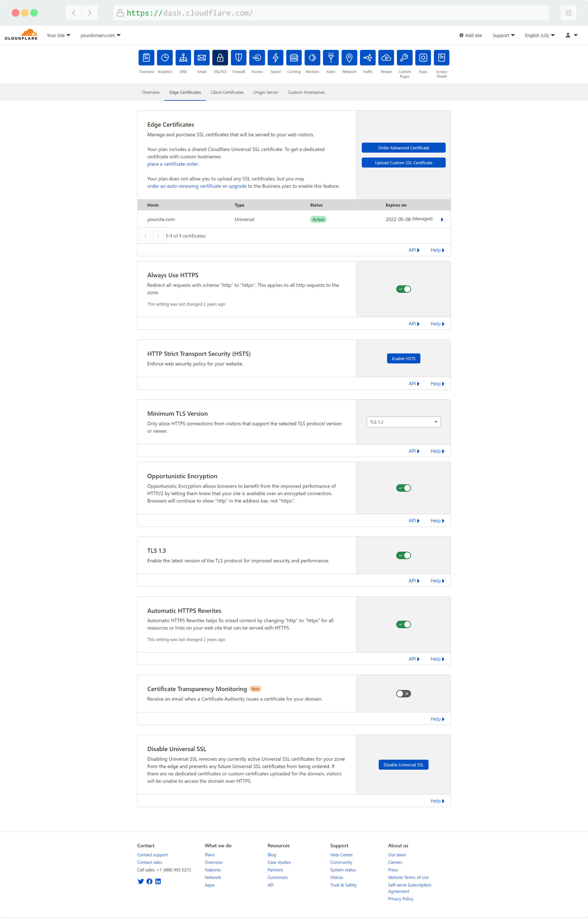
Task: Switch to the SSL Overview tab
Action: coord(151,92)
